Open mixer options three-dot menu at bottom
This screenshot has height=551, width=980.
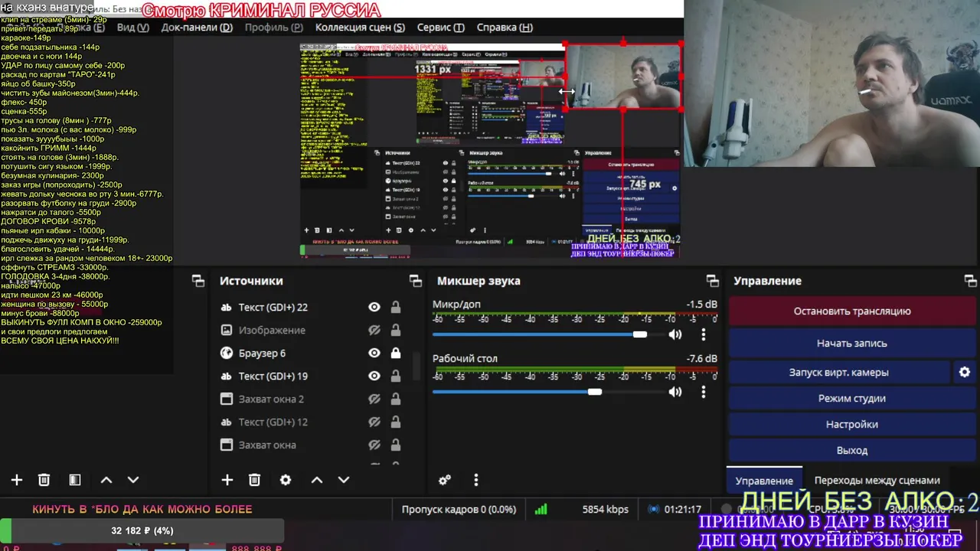pyautogui.click(x=476, y=480)
